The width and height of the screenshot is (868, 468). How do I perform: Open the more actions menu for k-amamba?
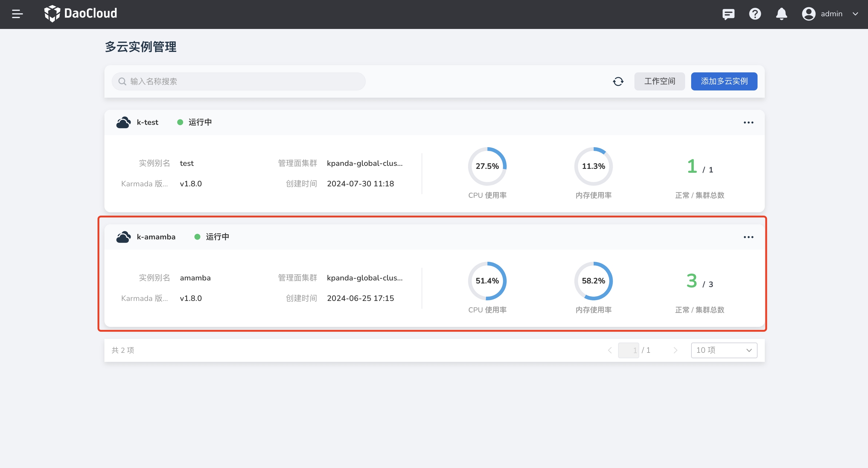(x=748, y=237)
